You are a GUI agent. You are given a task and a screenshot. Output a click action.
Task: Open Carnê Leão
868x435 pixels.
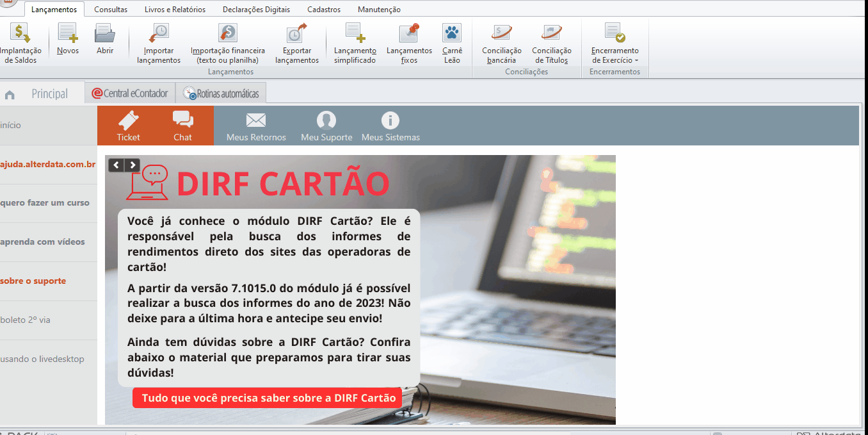coord(452,43)
